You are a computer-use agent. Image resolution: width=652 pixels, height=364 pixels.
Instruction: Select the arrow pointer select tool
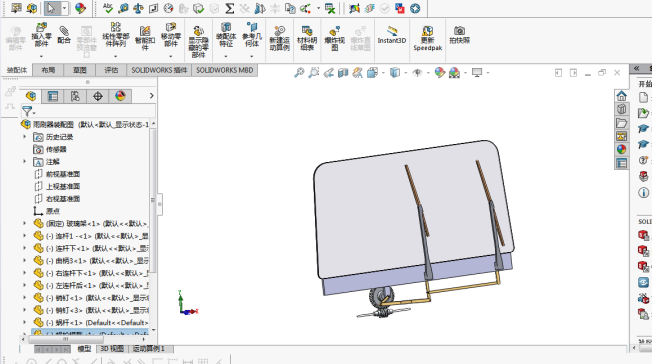[52, 8]
